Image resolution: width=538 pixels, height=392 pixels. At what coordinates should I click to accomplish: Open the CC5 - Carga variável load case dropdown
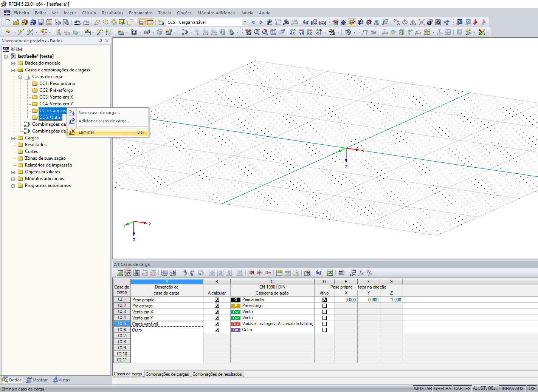point(245,22)
